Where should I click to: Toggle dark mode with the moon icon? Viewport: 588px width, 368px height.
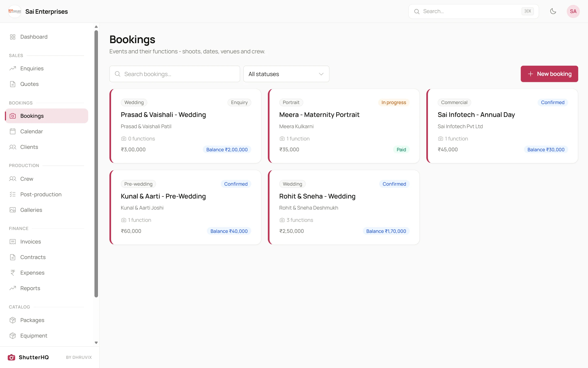coord(553,11)
